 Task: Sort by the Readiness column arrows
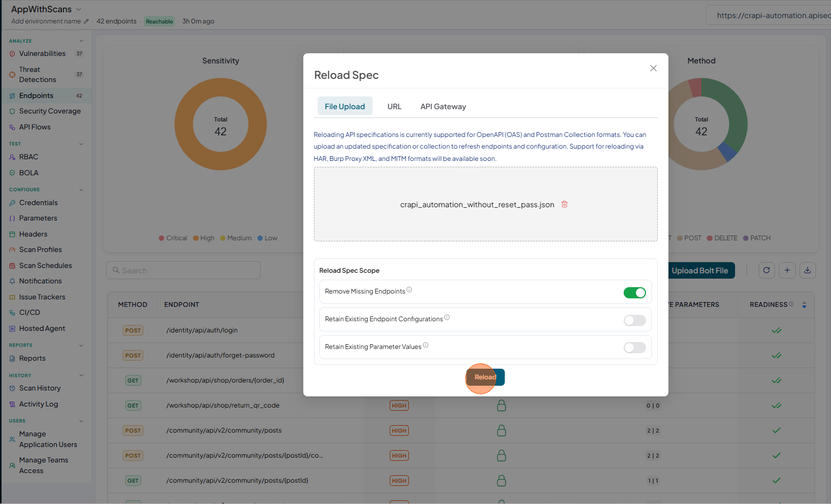tap(804, 305)
